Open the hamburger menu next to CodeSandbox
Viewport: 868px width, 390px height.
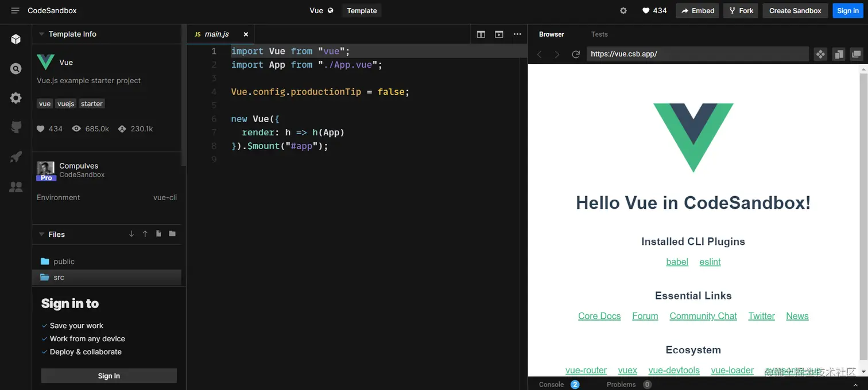pos(15,10)
